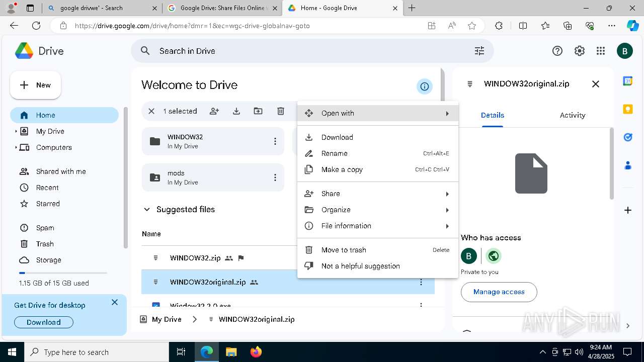The height and width of the screenshot is (362, 644).
Task: Click breadcrumb chevron after My Drive
Action: pos(195,319)
